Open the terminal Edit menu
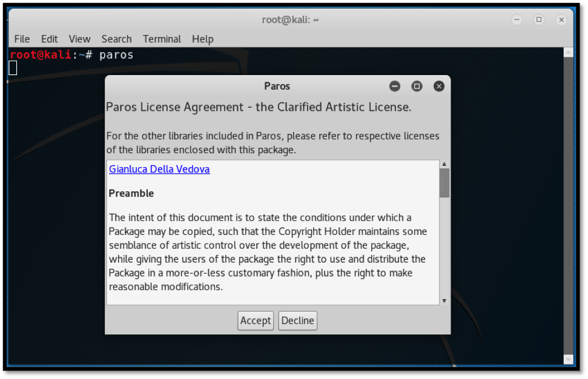Image resolution: width=588 pixels, height=379 pixels. pos(50,39)
